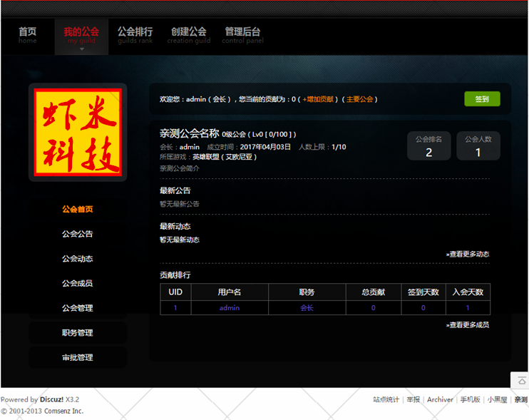Expand the arrow under 我的公会

point(82,49)
